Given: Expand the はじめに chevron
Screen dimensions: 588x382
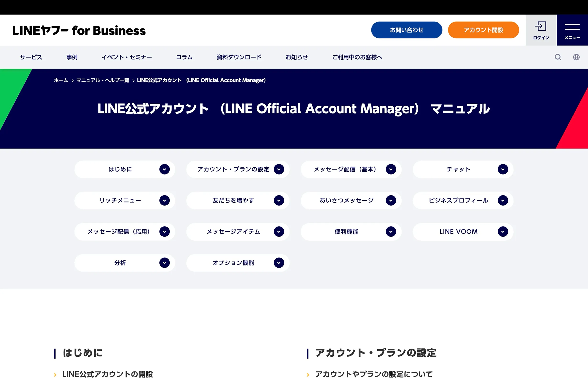Looking at the screenshot, I should (164, 169).
